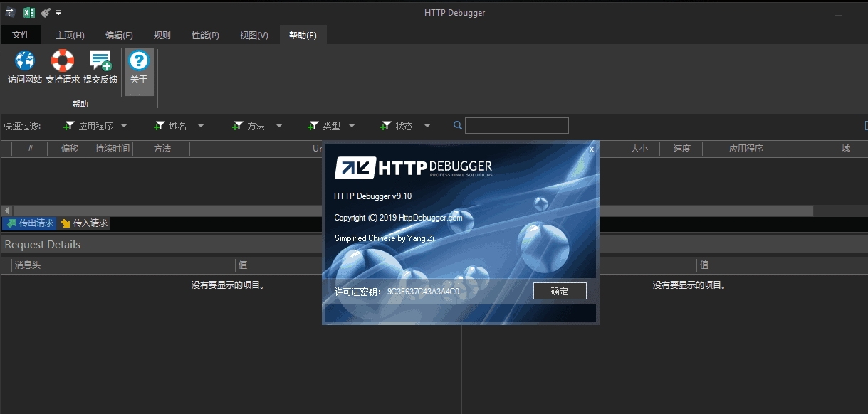Switch to the 主页(H) ribbon tab

pyautogui.click(x=70, y=36)
